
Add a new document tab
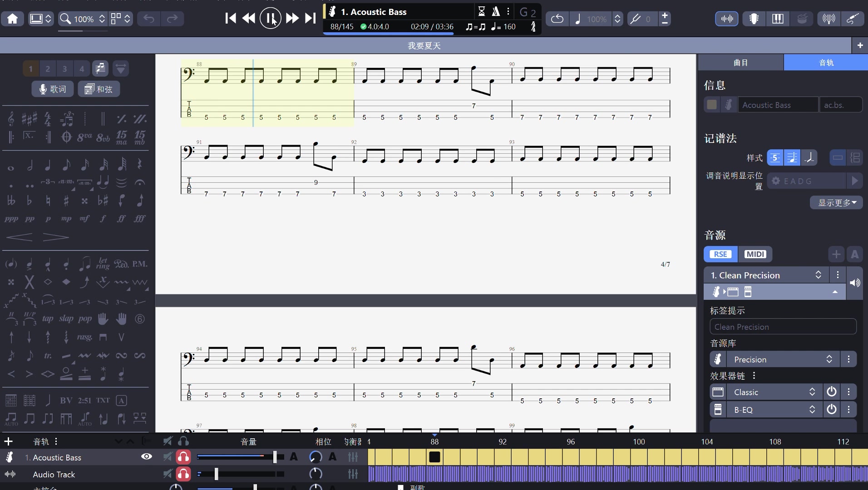click(x=860, y=45)
